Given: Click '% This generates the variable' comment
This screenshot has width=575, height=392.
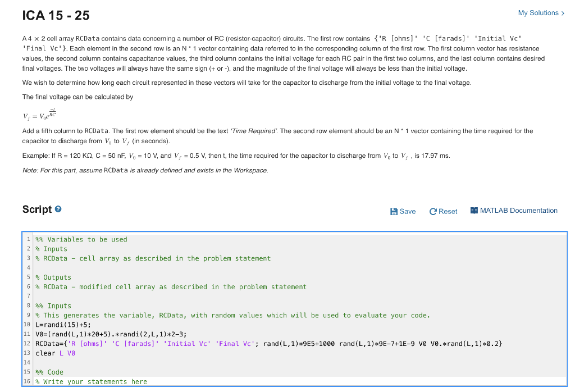Looking at the screenshot, I should pos(232,316).
